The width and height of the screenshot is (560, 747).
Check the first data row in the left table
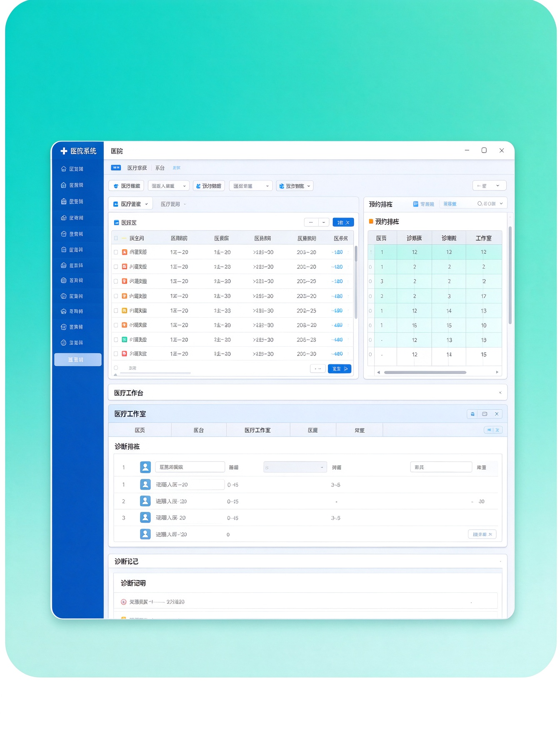click(x=116, y=252)
